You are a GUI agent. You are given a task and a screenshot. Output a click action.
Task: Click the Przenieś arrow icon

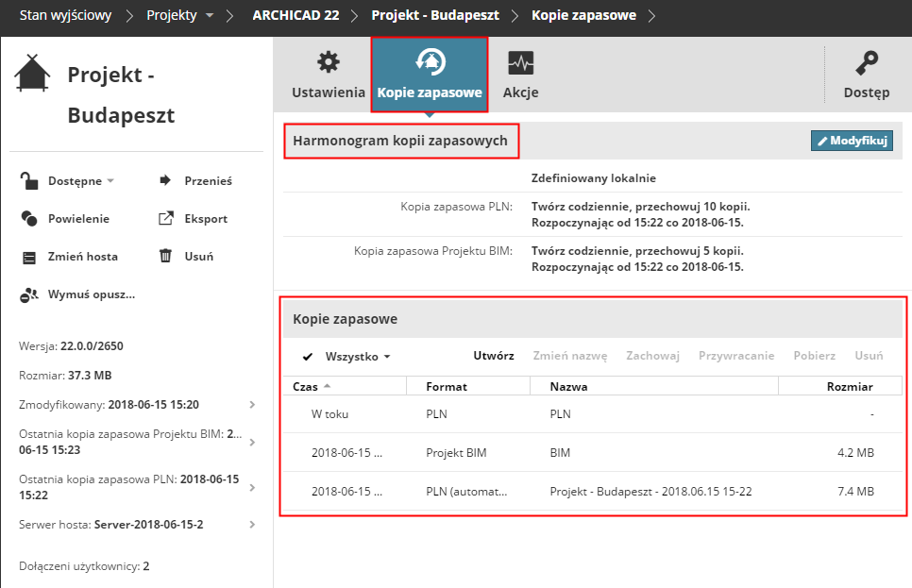click(x=165, y=180)
